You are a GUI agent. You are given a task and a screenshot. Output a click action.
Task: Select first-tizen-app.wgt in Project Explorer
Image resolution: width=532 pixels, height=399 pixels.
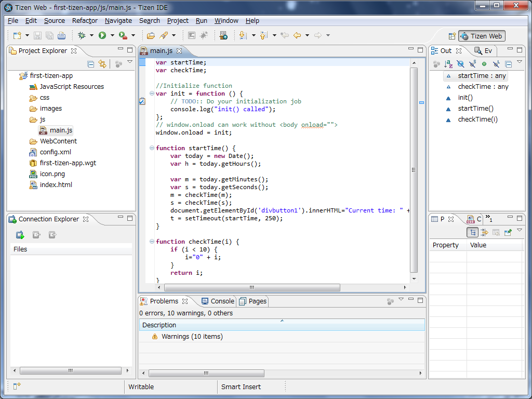pos(63,163)
